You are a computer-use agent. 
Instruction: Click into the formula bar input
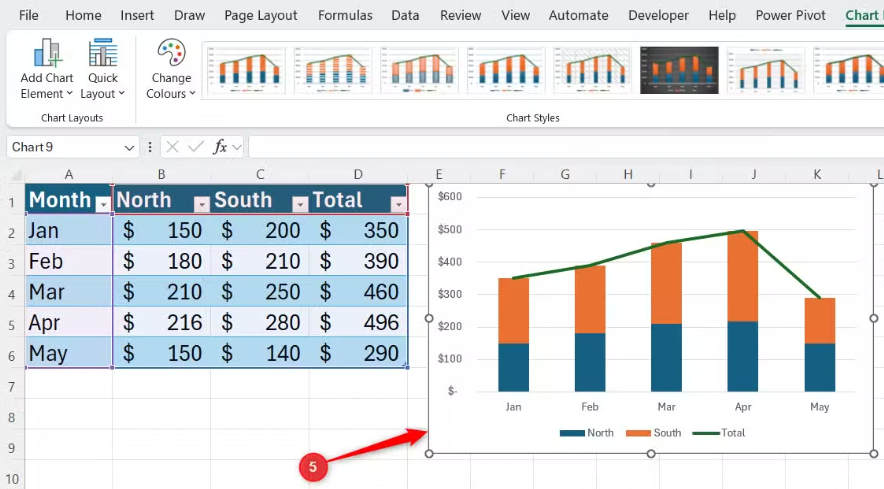(566, 147)
